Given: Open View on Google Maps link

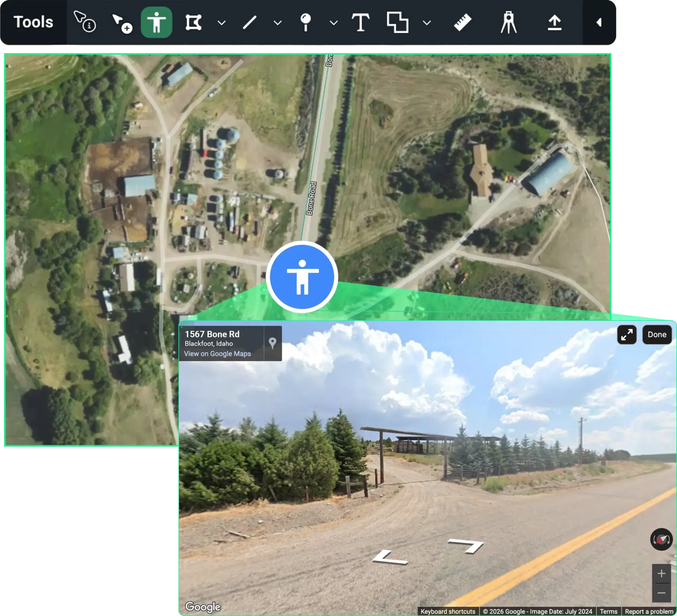Looking at the screenshot, I should 217,353.
